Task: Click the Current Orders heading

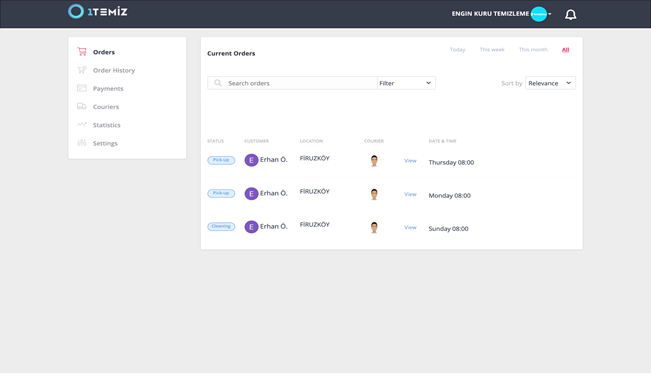Action: tap(231, 53)
